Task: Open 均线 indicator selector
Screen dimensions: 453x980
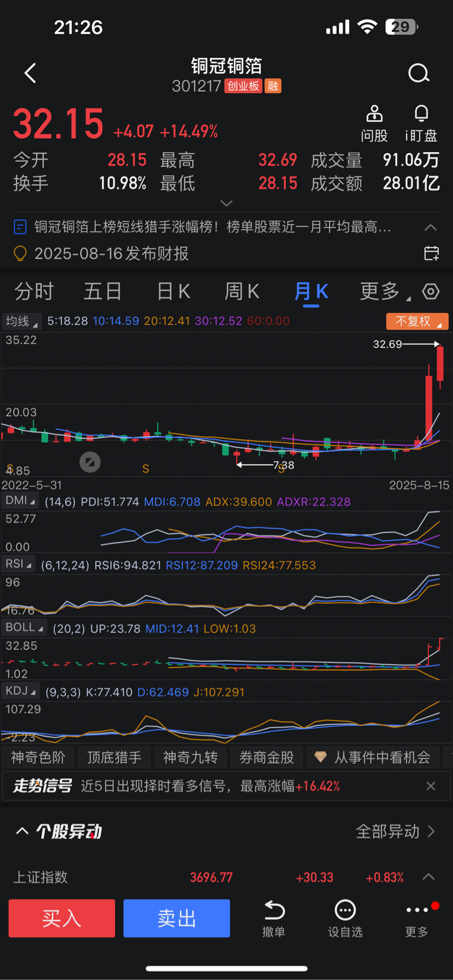Action: 21,321
